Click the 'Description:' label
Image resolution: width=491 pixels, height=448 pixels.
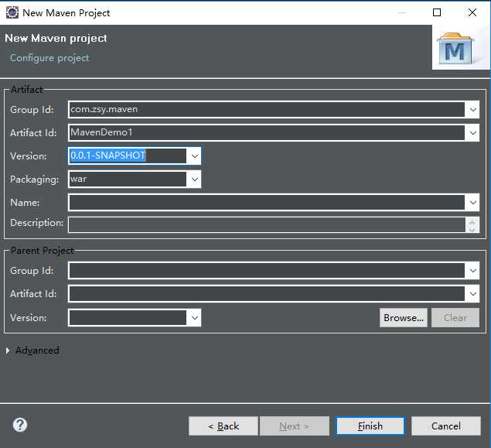[x=36, y=223]
